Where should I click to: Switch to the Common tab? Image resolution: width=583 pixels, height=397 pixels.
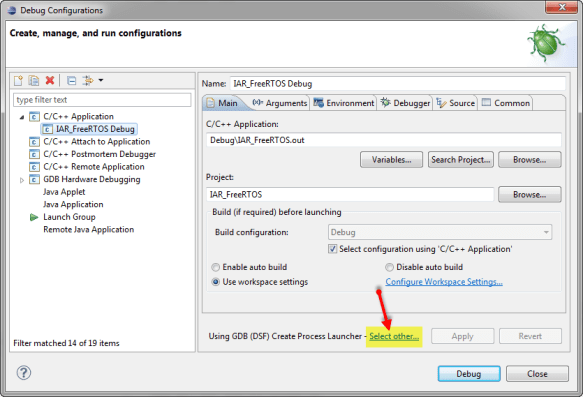tap(506, 103)
